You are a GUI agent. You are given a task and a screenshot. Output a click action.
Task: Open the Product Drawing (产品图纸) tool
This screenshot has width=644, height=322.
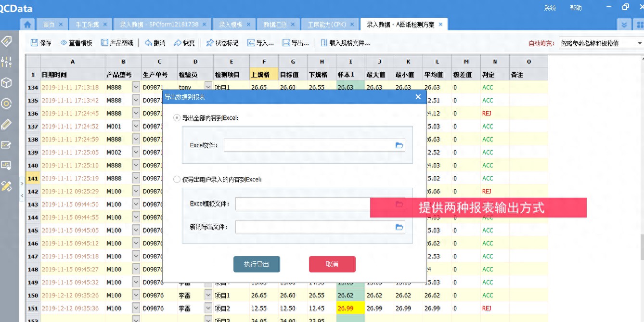click(x=117, y=43)
